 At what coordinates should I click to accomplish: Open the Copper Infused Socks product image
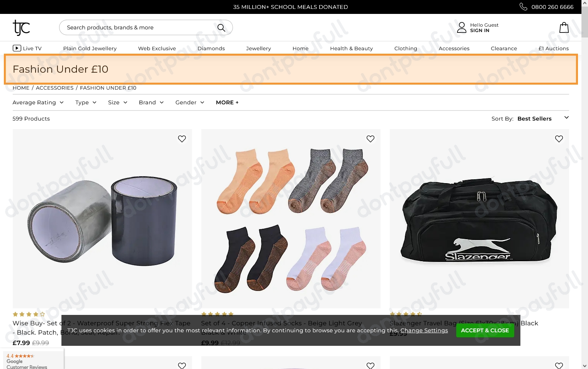click(291, 219)
